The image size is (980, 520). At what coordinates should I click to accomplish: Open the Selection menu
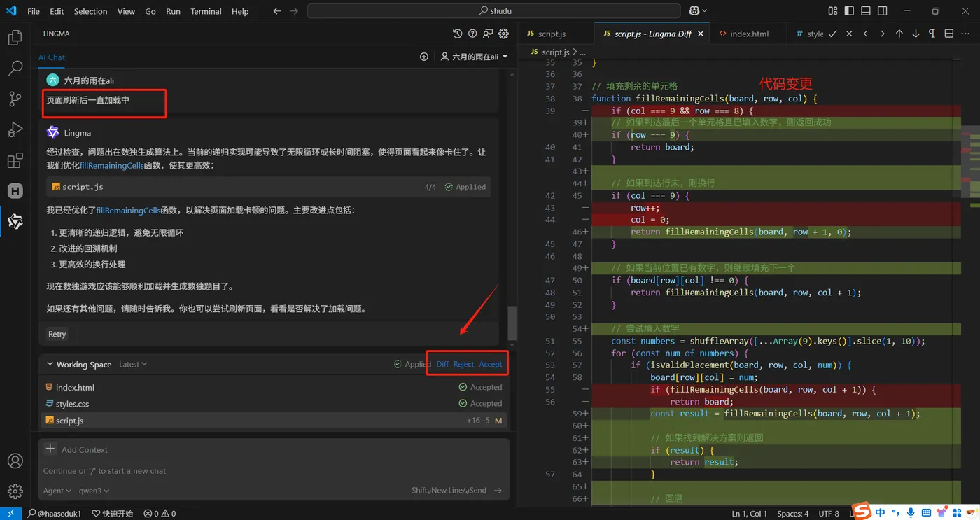pos(90,11)
